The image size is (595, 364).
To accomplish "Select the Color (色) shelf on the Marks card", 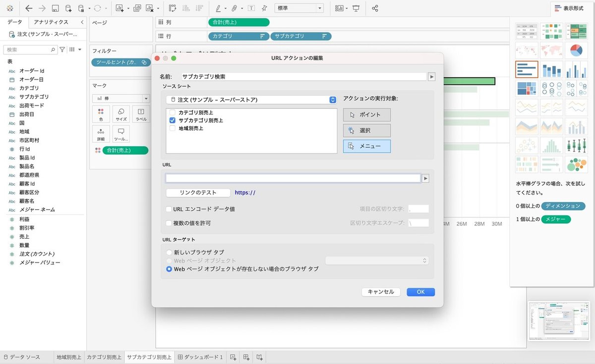I will coord(101,115).
